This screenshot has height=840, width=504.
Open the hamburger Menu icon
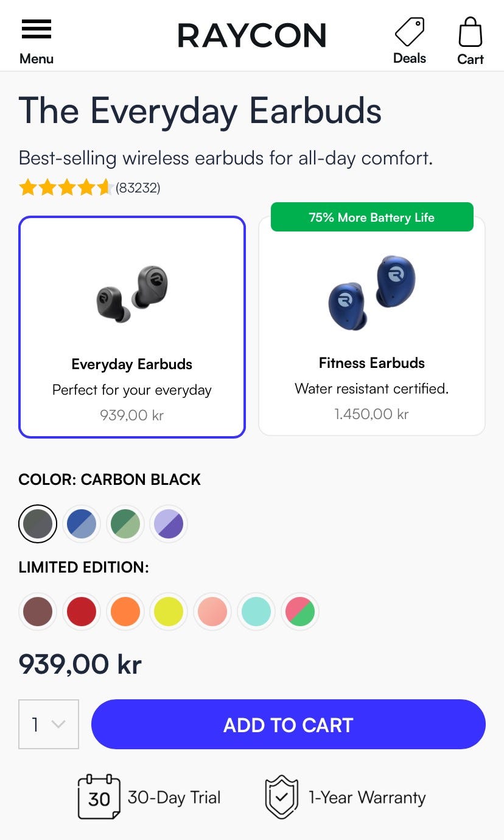click(37, 30)
